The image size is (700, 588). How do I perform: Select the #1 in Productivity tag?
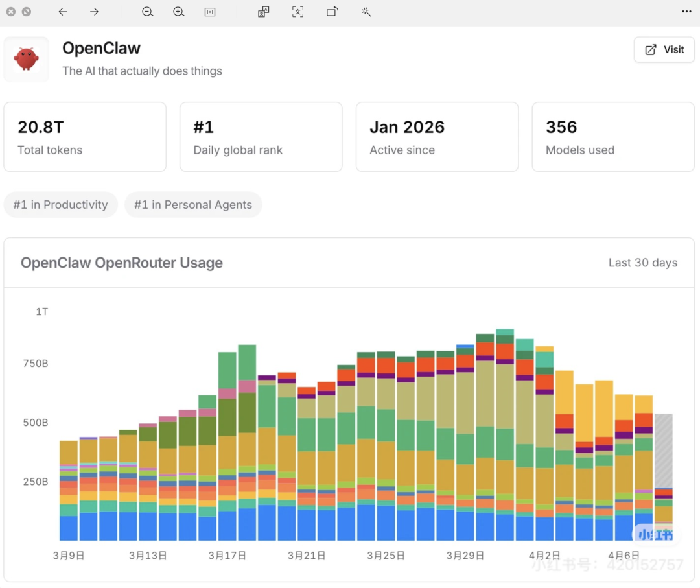point(60,205)
